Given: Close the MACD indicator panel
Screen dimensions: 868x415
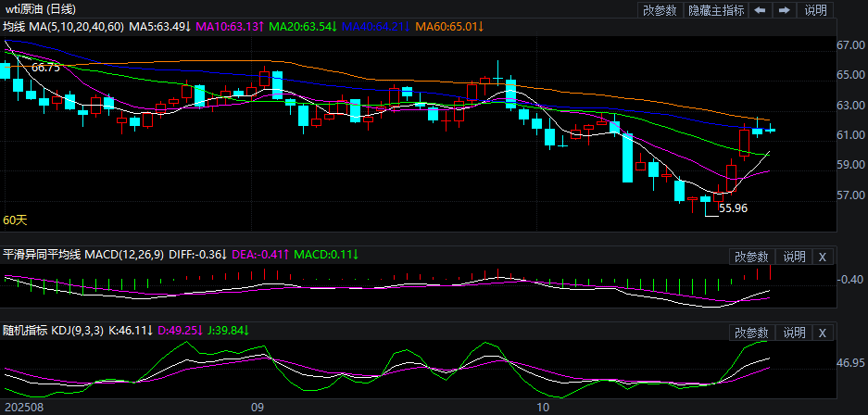Looking at the screenshot, I should (x=823, y=257).
